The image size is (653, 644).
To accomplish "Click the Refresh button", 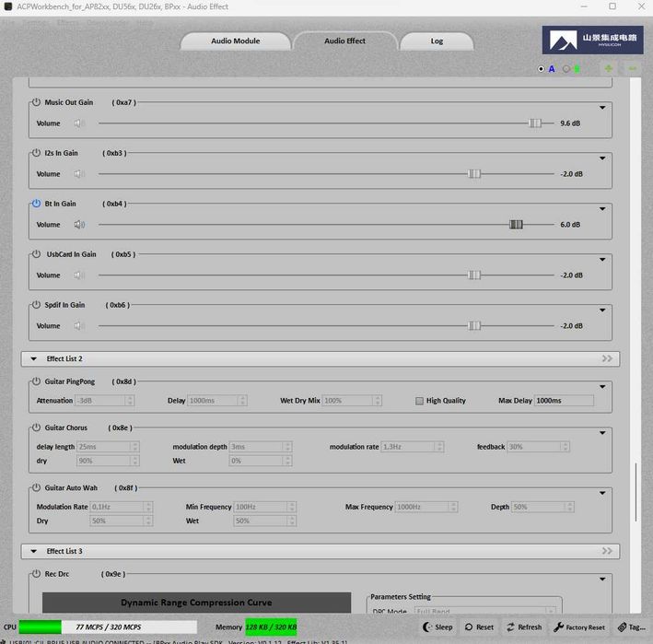I will tap(524, 626).
